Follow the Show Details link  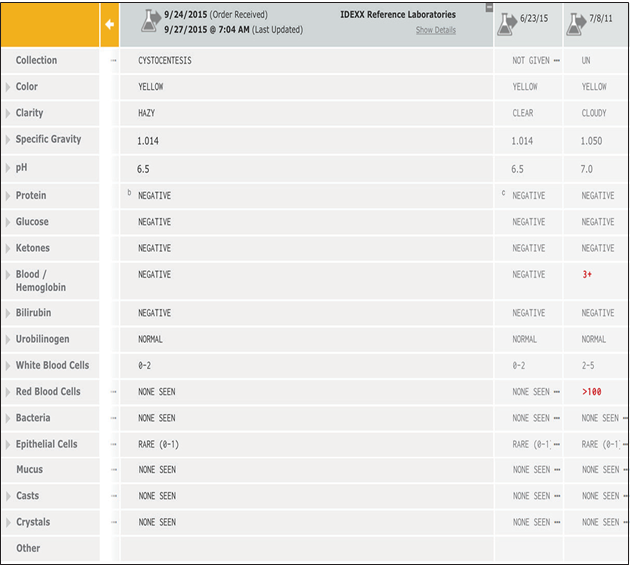coord(436,30)
